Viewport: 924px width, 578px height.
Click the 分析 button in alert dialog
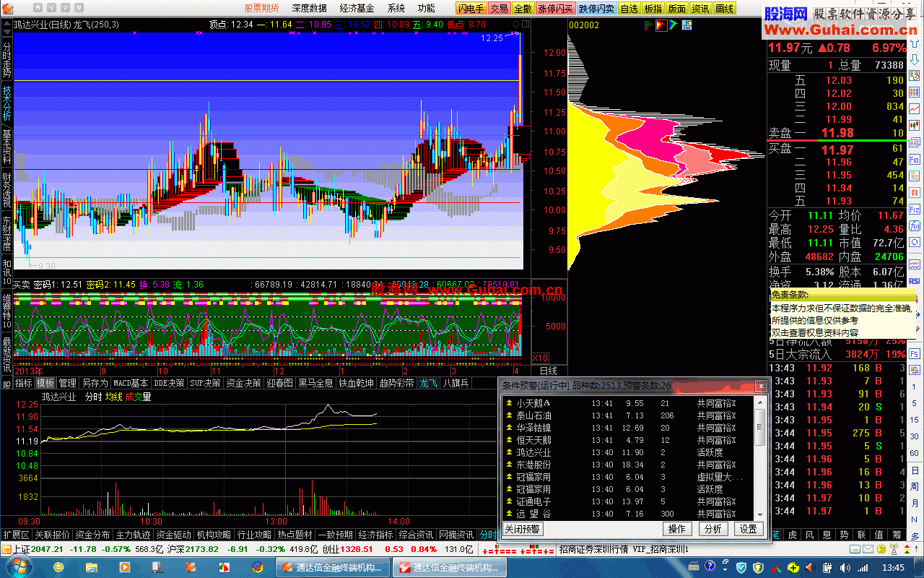tap(713, 529)
